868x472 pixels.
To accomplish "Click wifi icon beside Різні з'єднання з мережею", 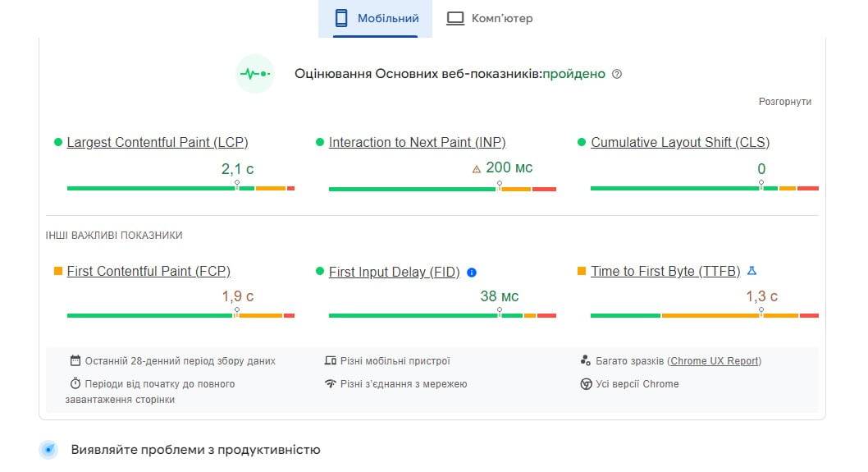I will coord(331,383).
